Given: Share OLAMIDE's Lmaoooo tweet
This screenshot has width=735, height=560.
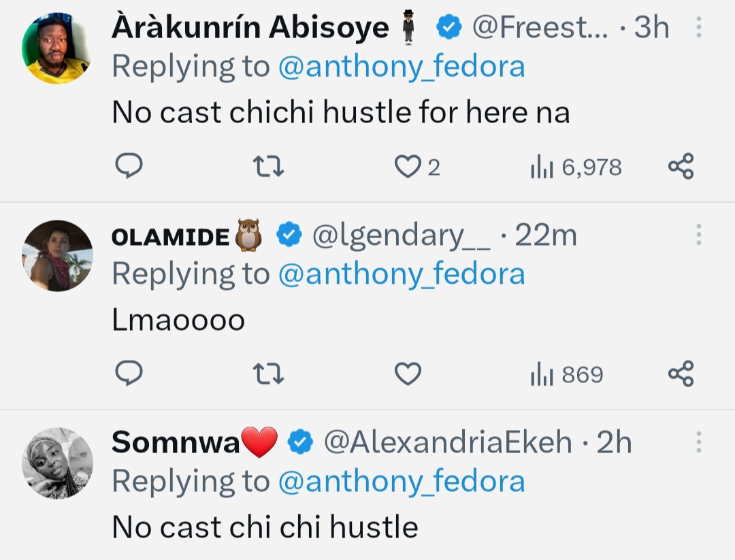Looking at the screenshot, I should pyautogui.click(x=681, y=374).
